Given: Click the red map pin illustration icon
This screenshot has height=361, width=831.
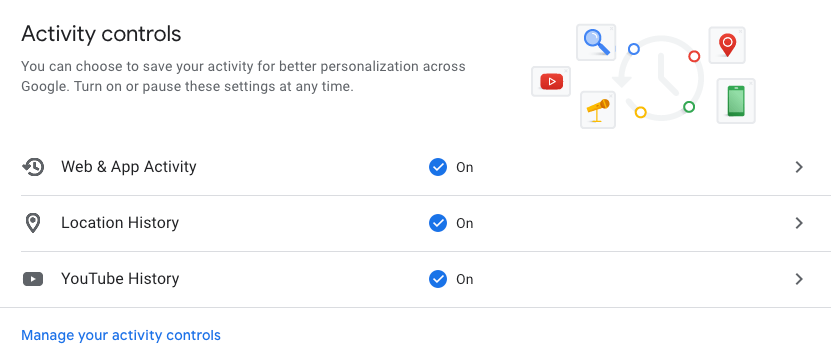Looking at the screenshot, I should pyautogui.click(x=727, y=45).
